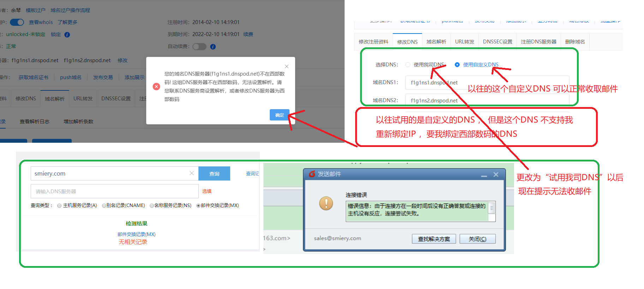The image size is (644, 289).
Task: Open the 增加解析条数 sub-tab
Action: (78, 122)
